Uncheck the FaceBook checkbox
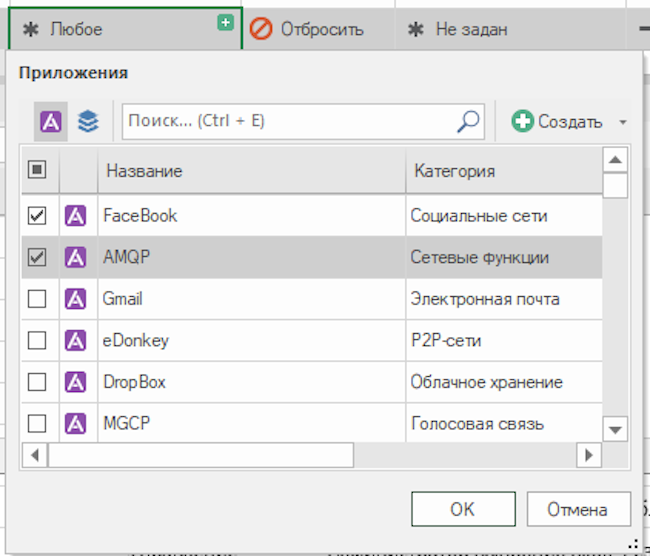This screenshot has width=650, height=556. (37, 215)
